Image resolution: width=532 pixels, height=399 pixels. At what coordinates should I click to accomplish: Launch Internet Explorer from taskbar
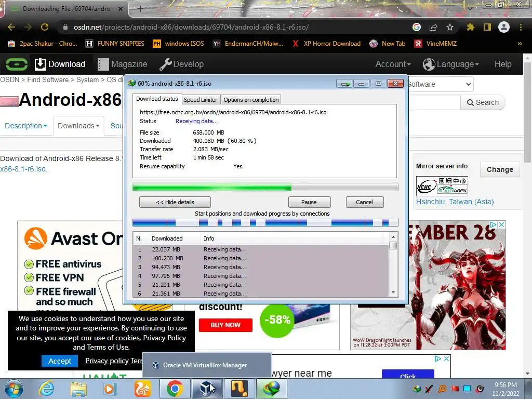click(x=46, y=389)
